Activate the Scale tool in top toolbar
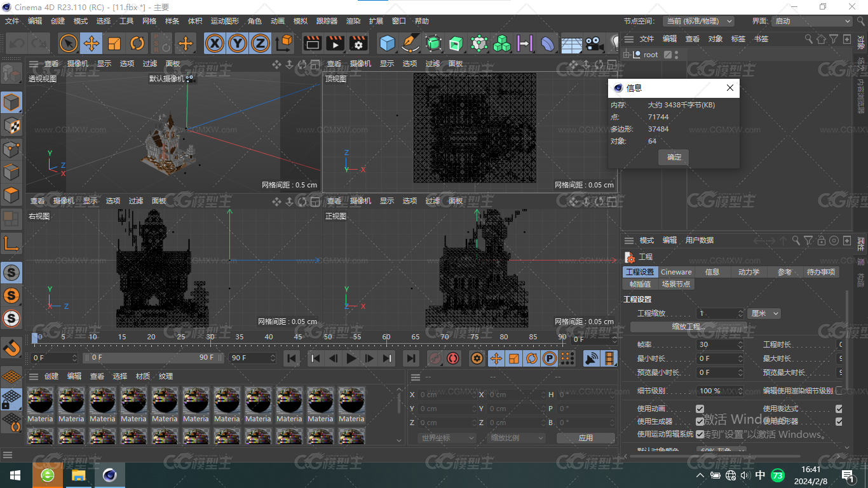Image resolution: width=868 pixels, height=488 pixels. point(114,43)
